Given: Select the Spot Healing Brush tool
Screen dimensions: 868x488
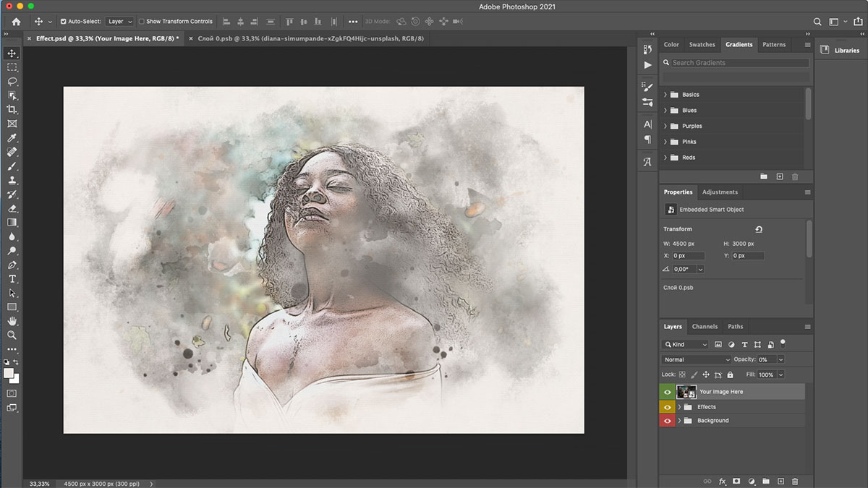Looking at the screenshot, I should coord(12,152).
